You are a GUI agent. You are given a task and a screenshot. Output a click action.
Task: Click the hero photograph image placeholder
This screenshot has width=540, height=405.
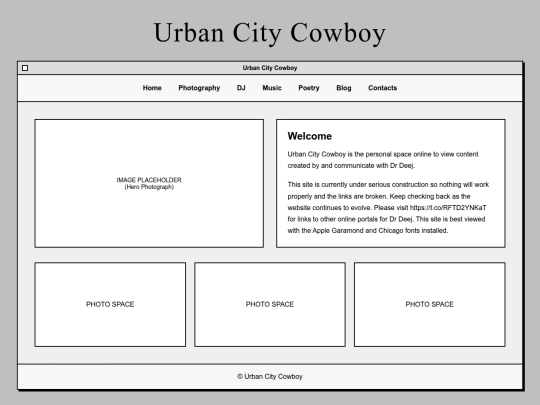149,183
